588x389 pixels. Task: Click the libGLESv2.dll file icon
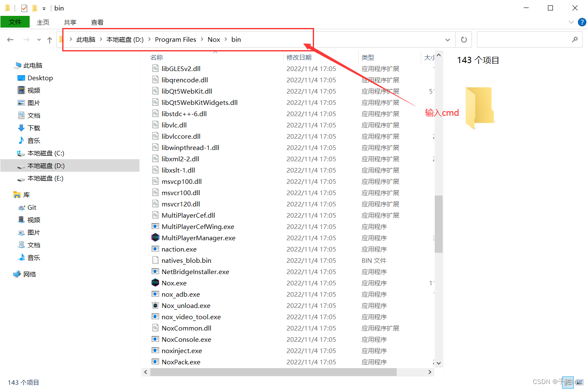155,69
